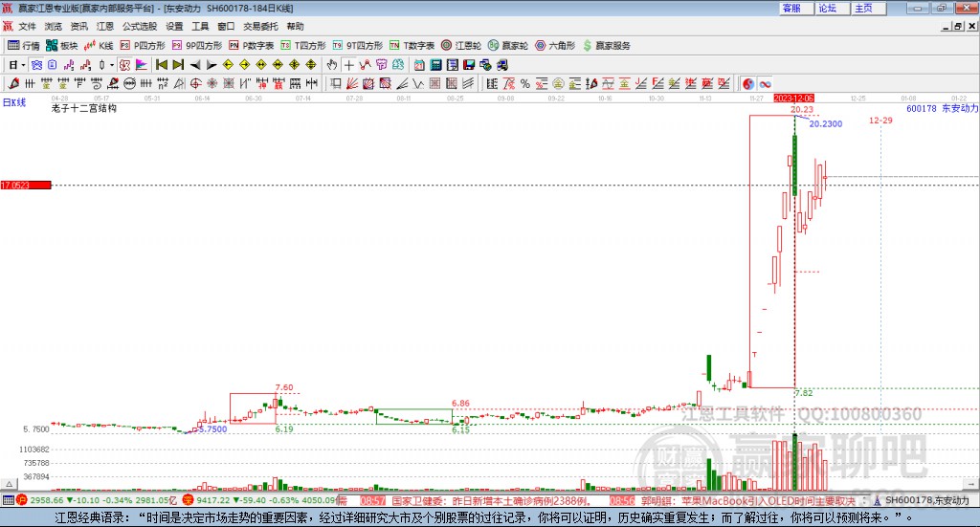
Task: Select the hand pan tool icon
Action: coord(332,65)
